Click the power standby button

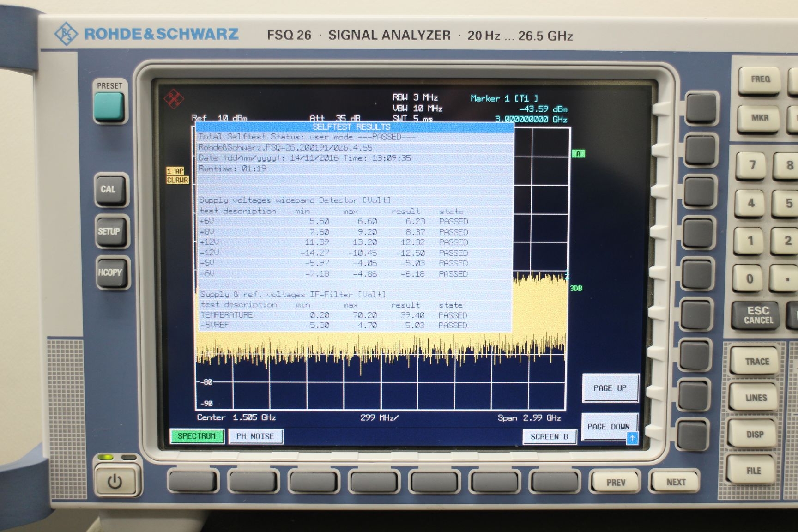pyautogui.click(x=115, y=482)
